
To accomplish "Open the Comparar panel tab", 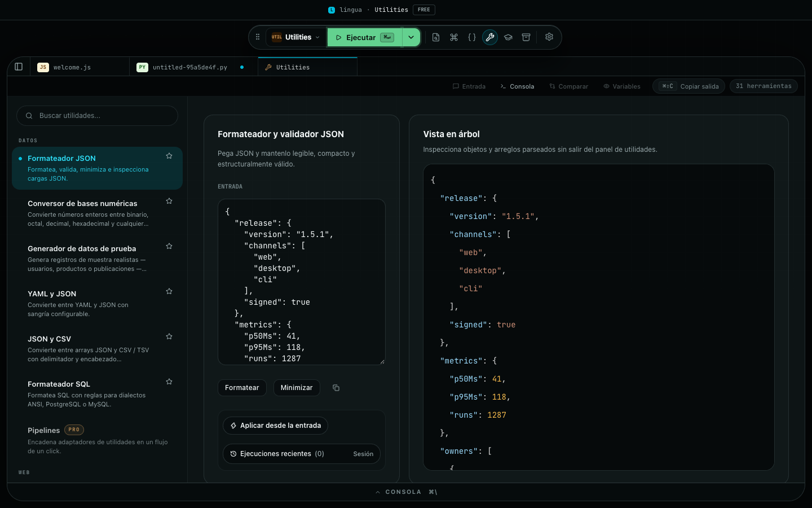I will coord(568,86).
